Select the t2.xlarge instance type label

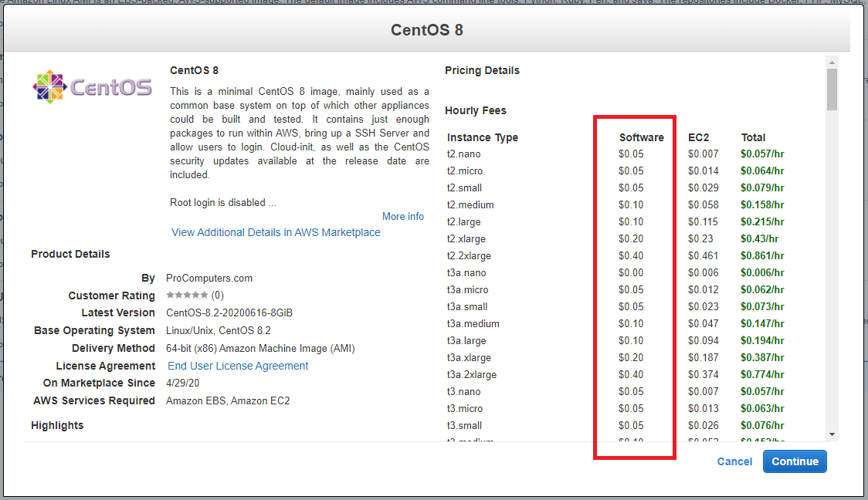466,239
